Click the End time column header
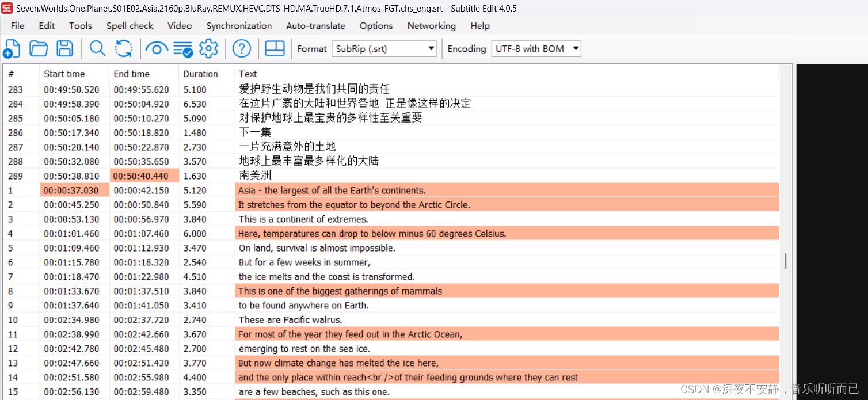 pyautogui.click(x=144, y=74)
